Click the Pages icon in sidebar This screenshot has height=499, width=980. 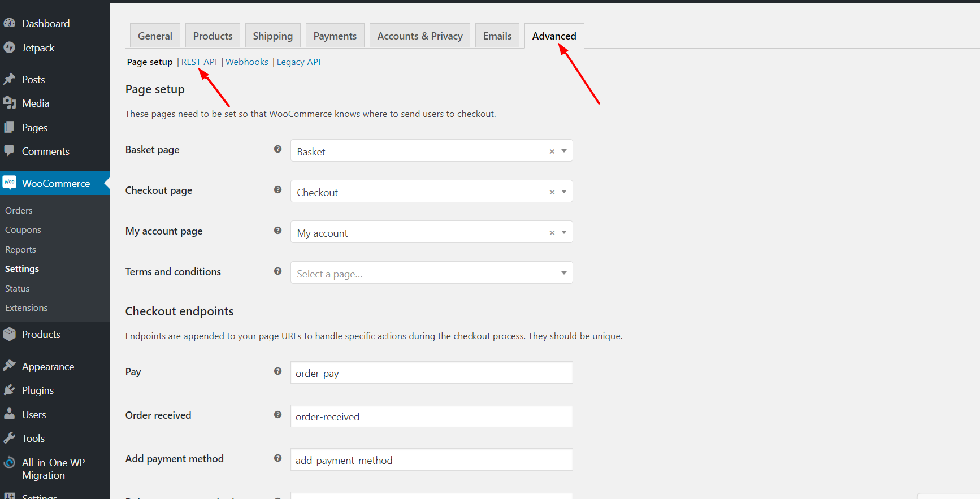click(9, 127)
